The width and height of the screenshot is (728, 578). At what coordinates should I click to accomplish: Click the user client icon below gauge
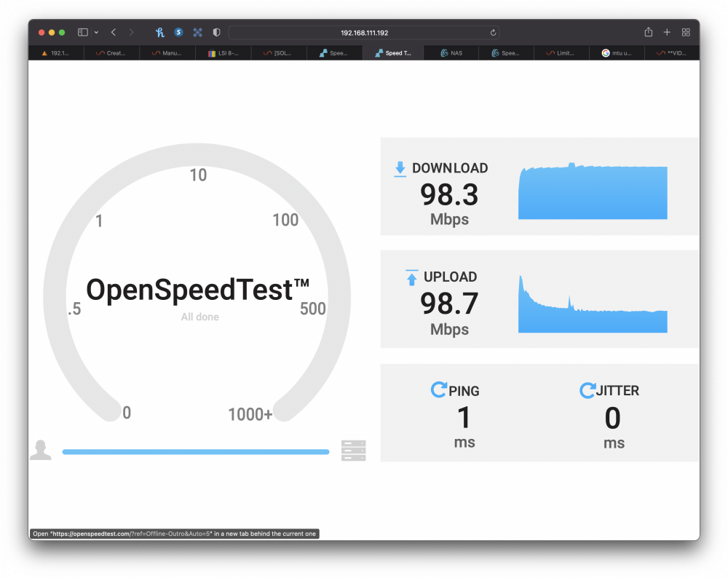pos(40,450)
